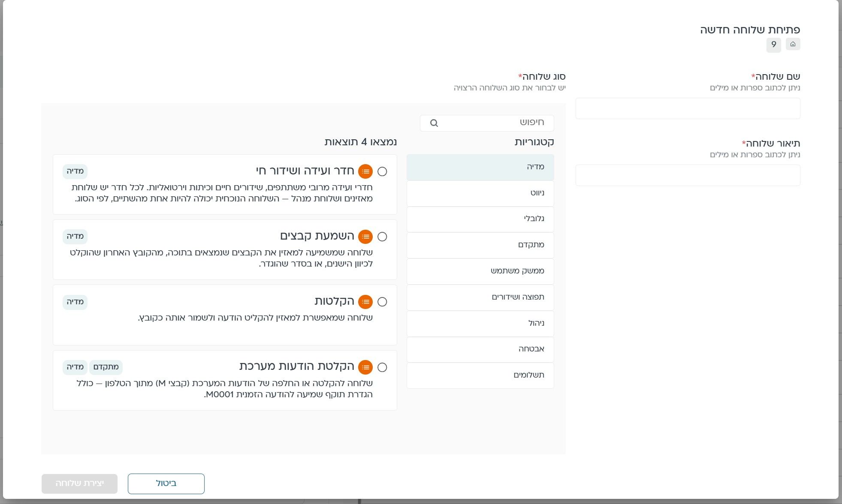842x504 pixels.
Task: Choose the הקלטות radio button
Action: tap(382, 302)
